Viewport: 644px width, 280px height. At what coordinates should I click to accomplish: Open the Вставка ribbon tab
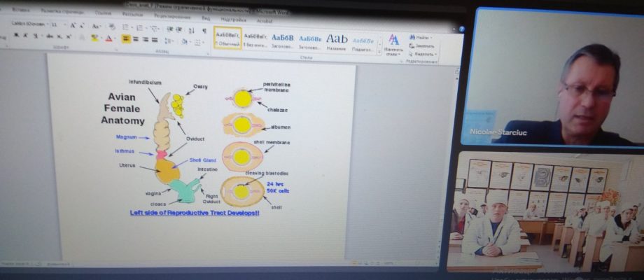(x=21, y=9)
